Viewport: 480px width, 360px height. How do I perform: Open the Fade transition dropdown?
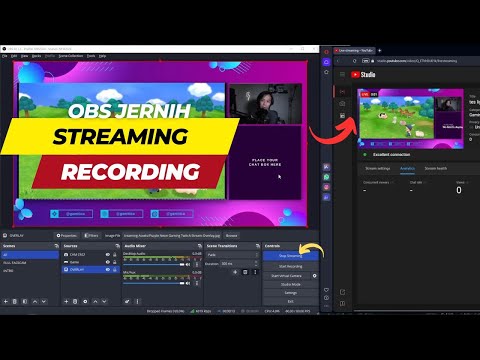point(232,255)
